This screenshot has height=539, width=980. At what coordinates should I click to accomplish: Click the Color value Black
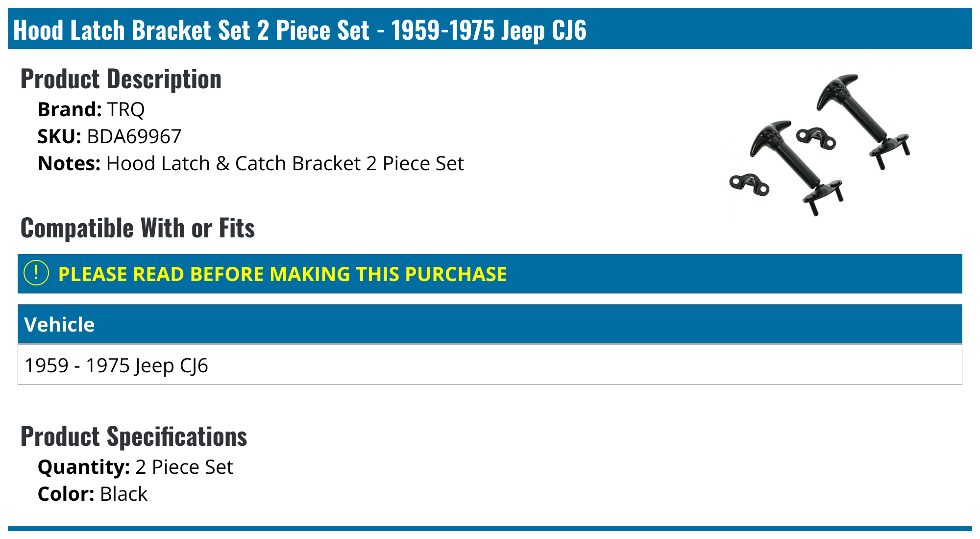coord(123,494)
